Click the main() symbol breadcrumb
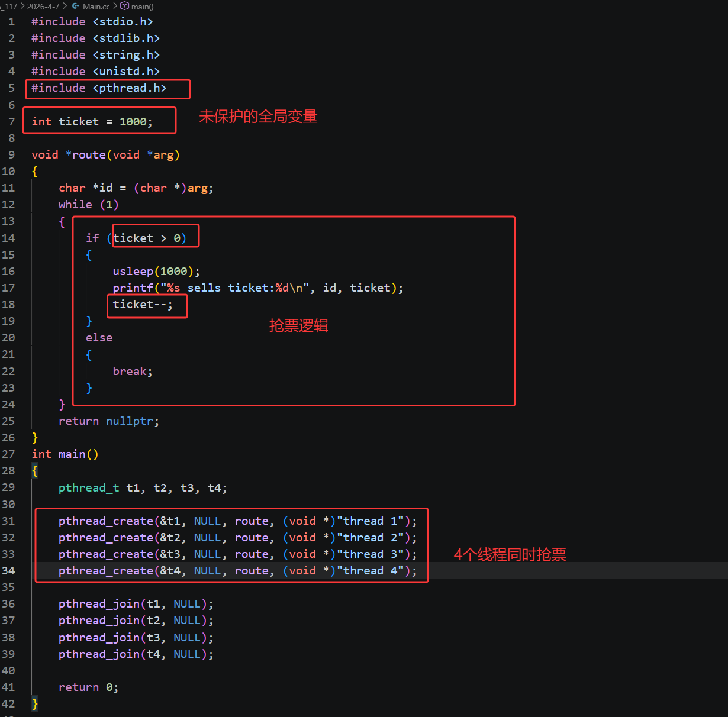The height and width of the screenshot is (717, 728). (x=143, y=7)
